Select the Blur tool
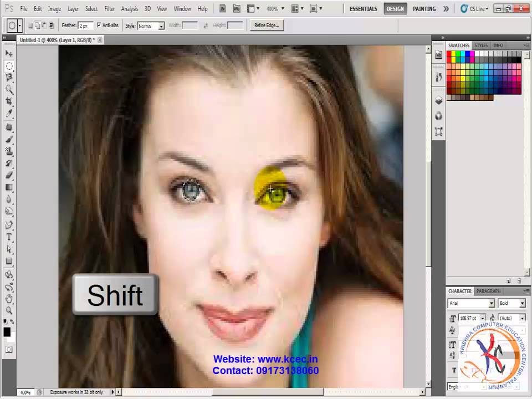Screen dimensions: 532x399 (9, 199)
